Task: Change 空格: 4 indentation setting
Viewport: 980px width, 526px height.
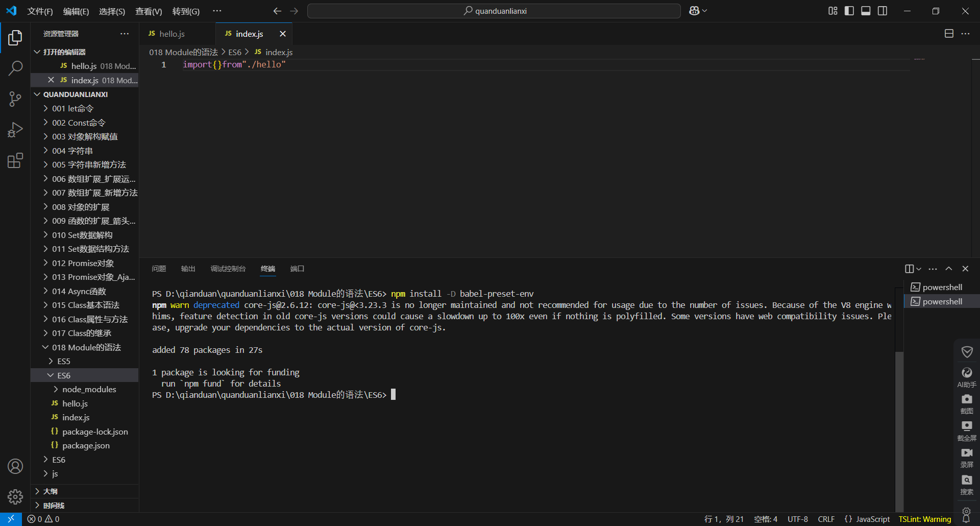Action: pyautogui.click(x=766, y=519)
